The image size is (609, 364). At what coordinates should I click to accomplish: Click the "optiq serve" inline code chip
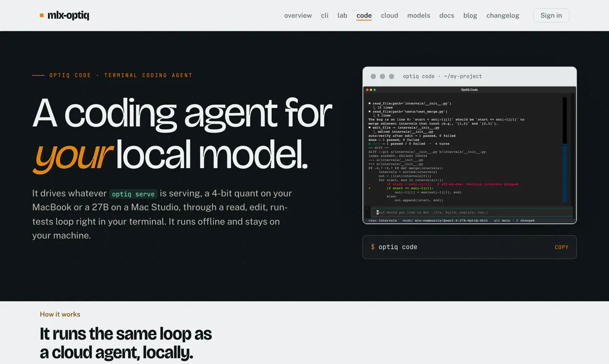[133, 194]
